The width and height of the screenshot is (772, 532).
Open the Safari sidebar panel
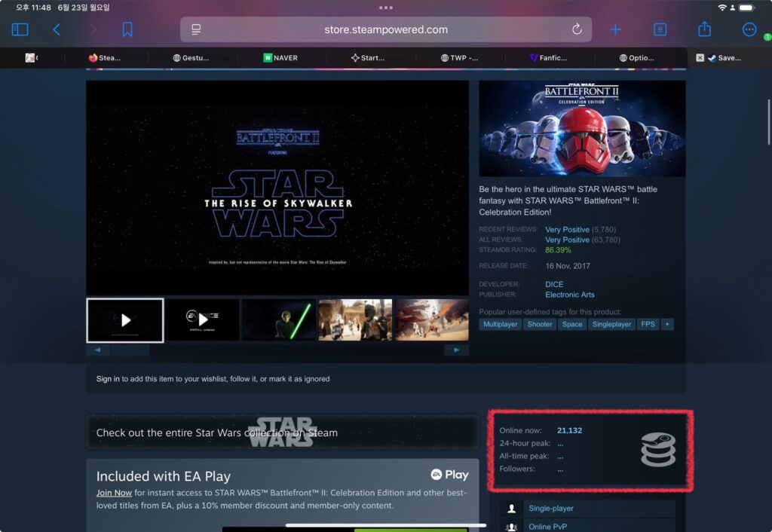coord(20,29)
